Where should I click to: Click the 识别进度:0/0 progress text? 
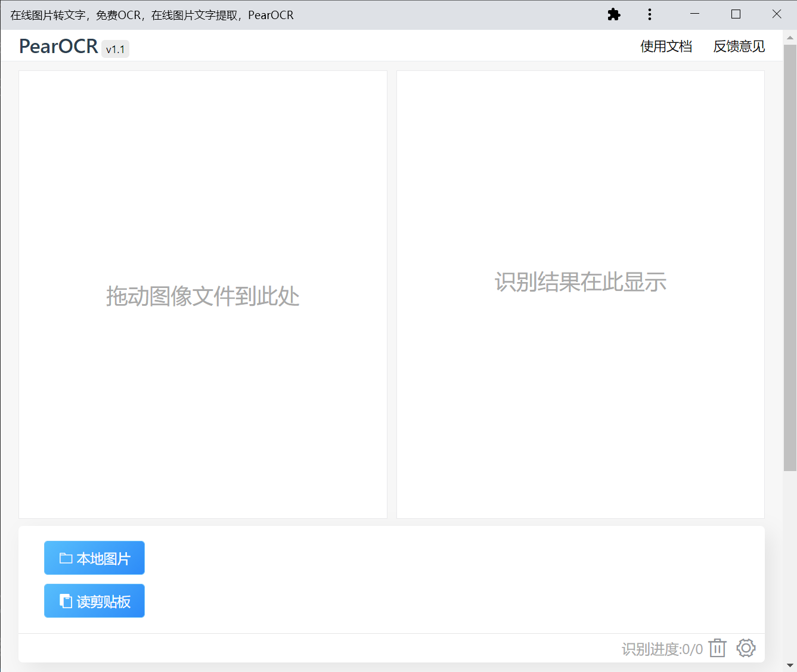(x=662, y=649)
